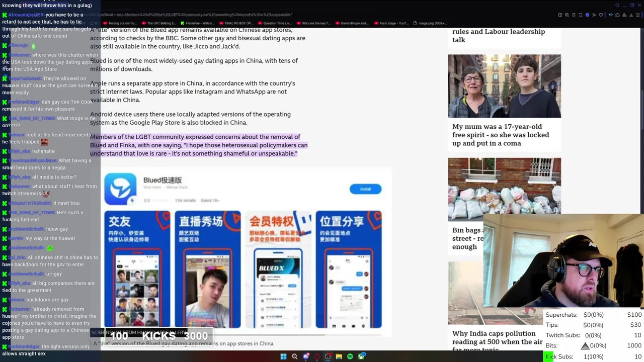Click chat username 'THE_KING_OF_TOWN' asking about drugs
The width and height of the screenshot is (644, 362).
[x=31, y=119]
